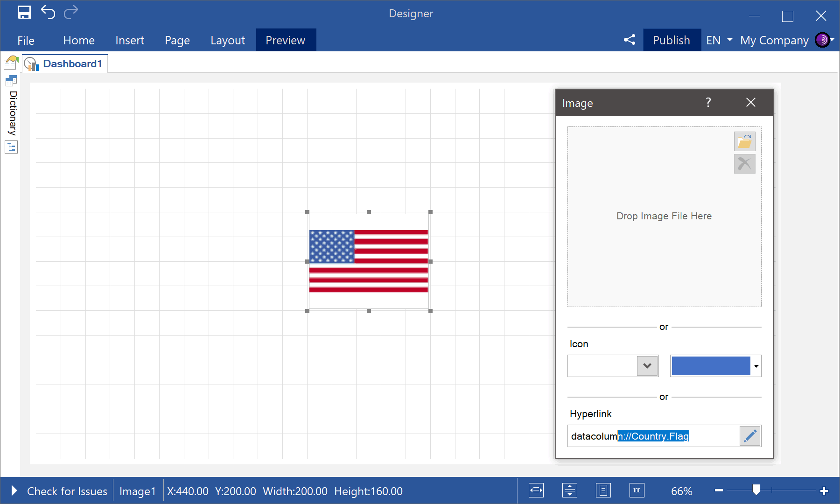Open the Dictionary side panel
The image size is (840, 504).
pos(13,113)
